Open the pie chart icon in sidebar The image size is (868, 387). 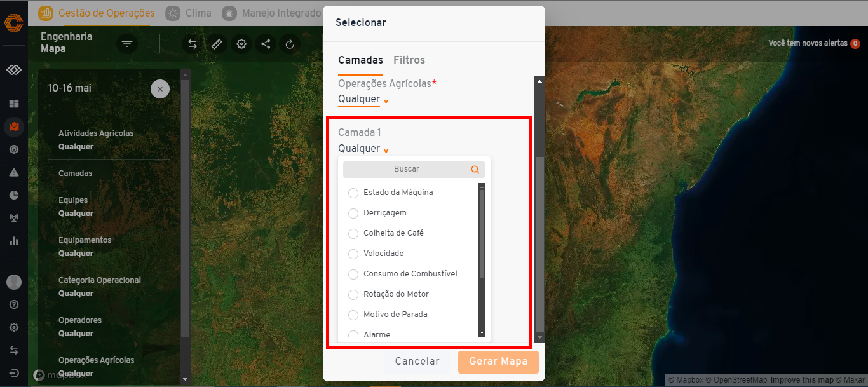[x=14, y=195]
